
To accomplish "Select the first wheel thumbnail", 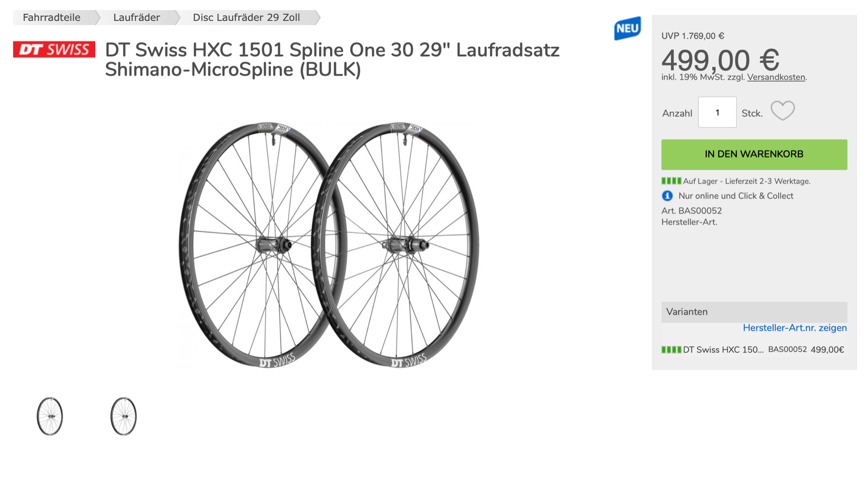I will 50,416.
